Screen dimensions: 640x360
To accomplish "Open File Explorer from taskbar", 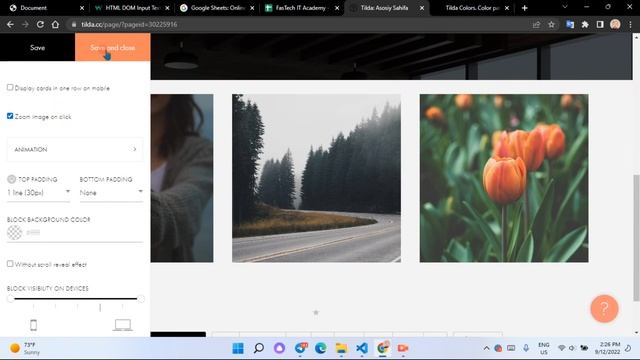I will [341, 348].
